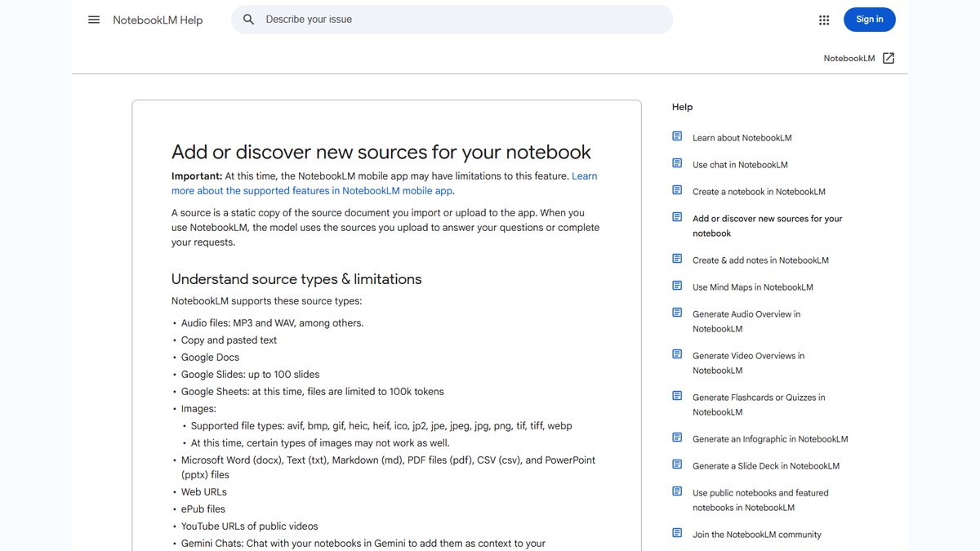Open Use chat in NotebookLM article
Viewport: 980px width, 551px height.
(x=740, y=165)
